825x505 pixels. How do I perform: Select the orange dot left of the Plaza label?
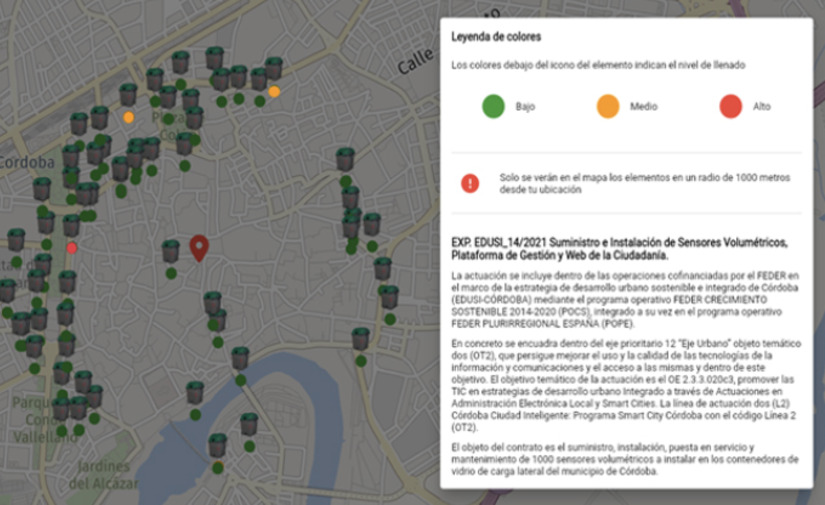[128, 117]
